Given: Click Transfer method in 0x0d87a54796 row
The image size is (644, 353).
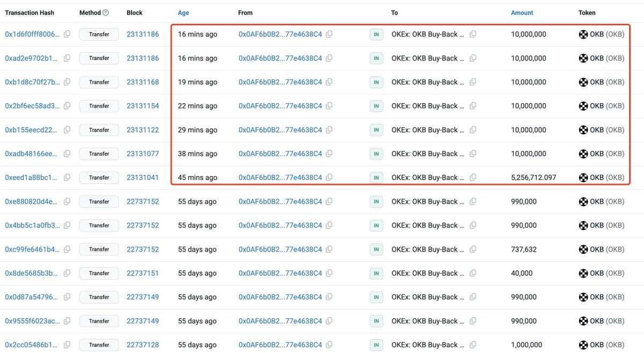Looking at the screenshot, I should pos(99,297).
